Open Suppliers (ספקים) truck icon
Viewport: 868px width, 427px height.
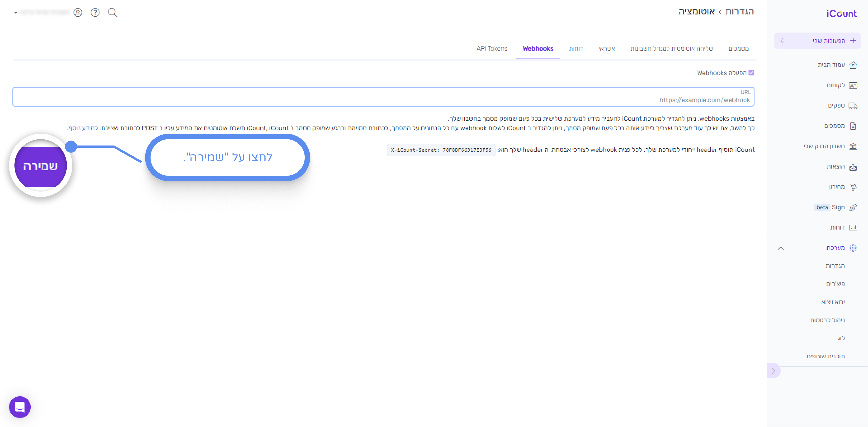coord(852,106)
